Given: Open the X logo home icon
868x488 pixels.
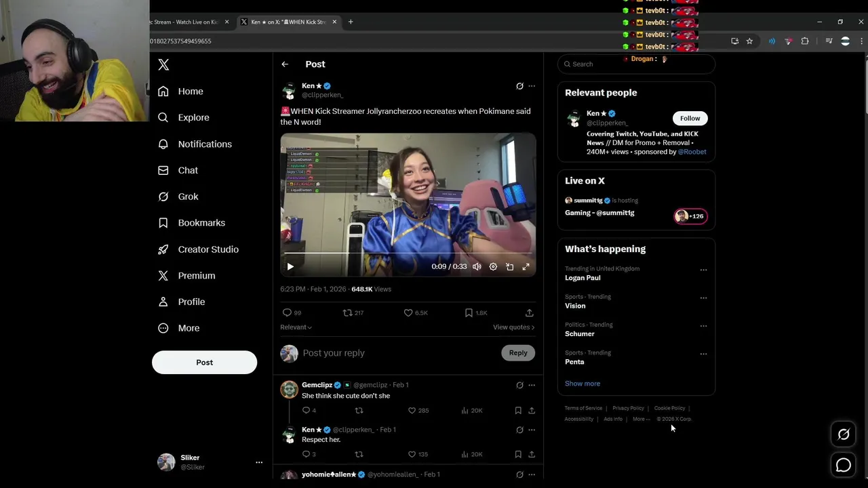Looking at the screenshot, I should 163,64.
